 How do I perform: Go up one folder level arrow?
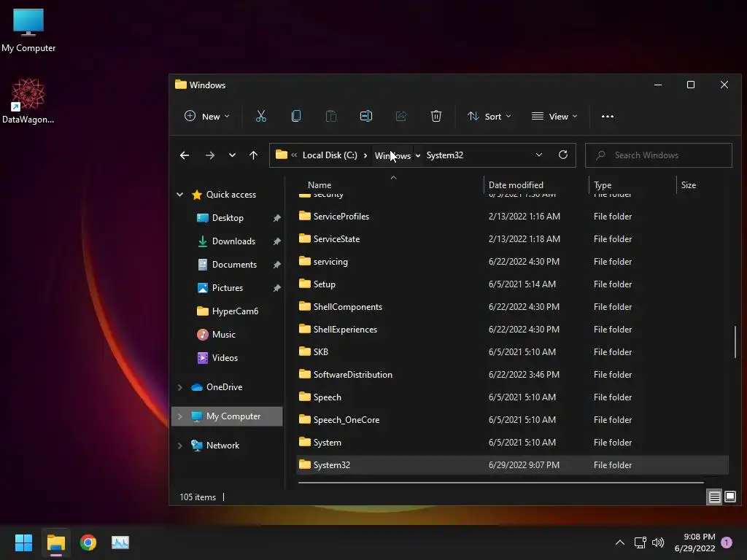(253, 155)
